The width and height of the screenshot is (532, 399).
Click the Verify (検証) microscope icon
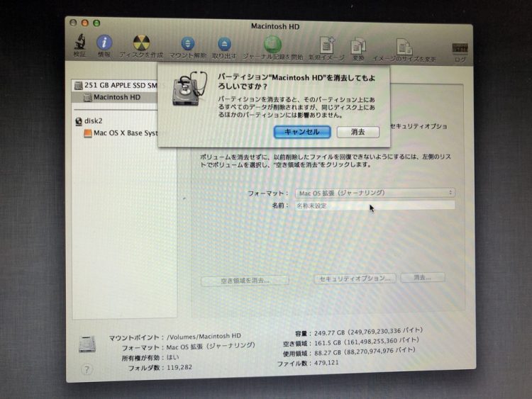[80, 43]
